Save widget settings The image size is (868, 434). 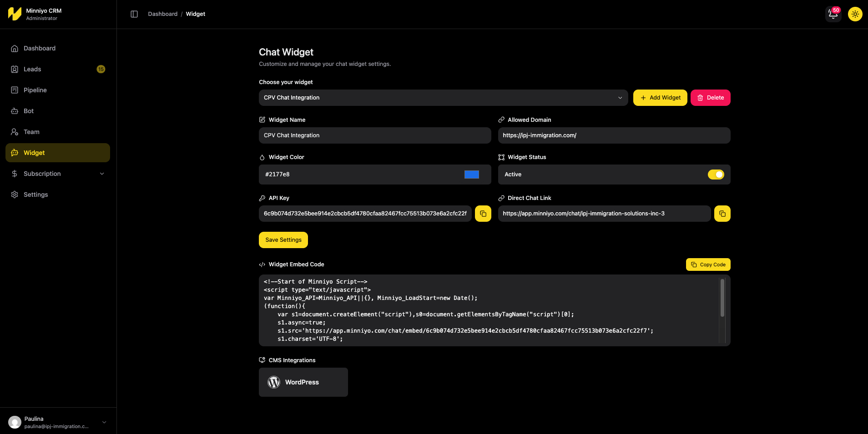[x=283, y=240]
